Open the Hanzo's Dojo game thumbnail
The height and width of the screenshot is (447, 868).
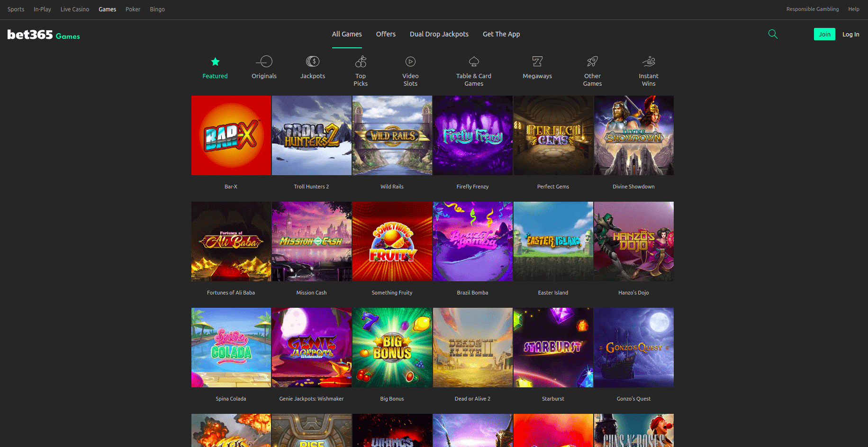(634, 241)
